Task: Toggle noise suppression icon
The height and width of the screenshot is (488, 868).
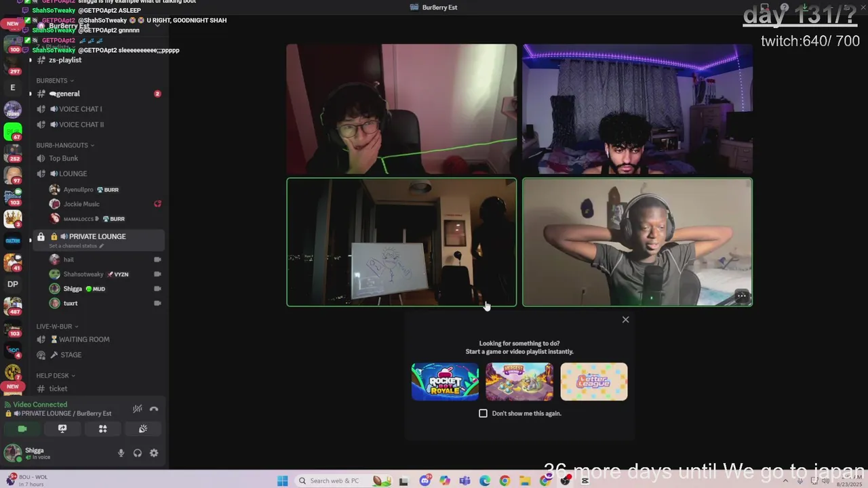Action: pyautogui.click(x=137, y=409)
